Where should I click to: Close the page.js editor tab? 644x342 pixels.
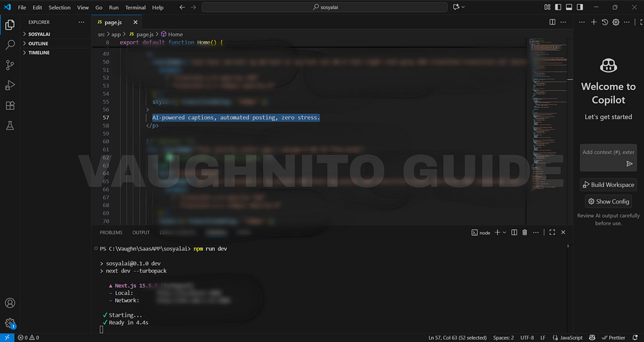135,22
